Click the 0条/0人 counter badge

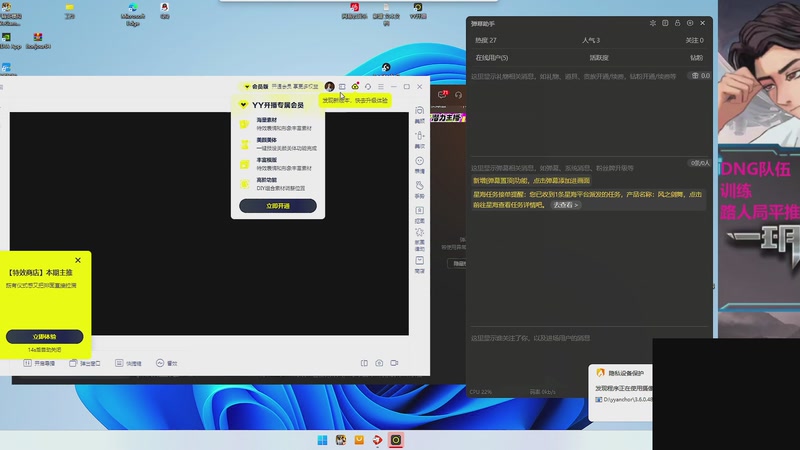699,163
